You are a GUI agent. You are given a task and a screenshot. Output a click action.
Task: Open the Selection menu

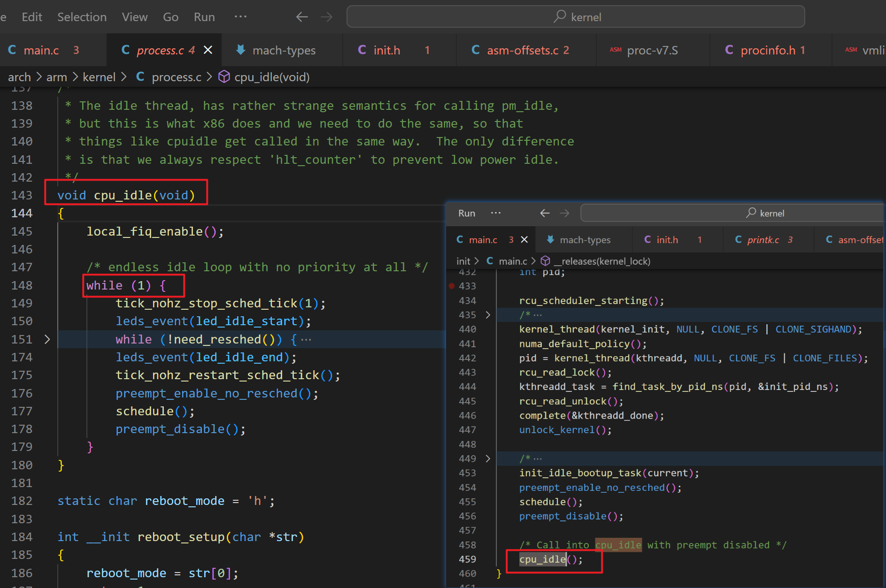coord(82,17)
